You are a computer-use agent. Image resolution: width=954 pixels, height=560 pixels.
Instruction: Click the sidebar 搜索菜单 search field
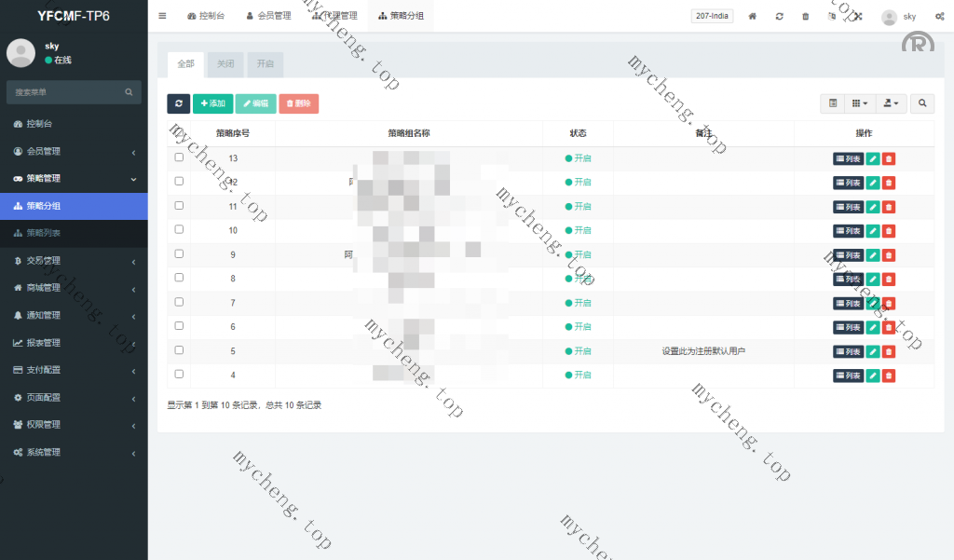pos(65,92)
